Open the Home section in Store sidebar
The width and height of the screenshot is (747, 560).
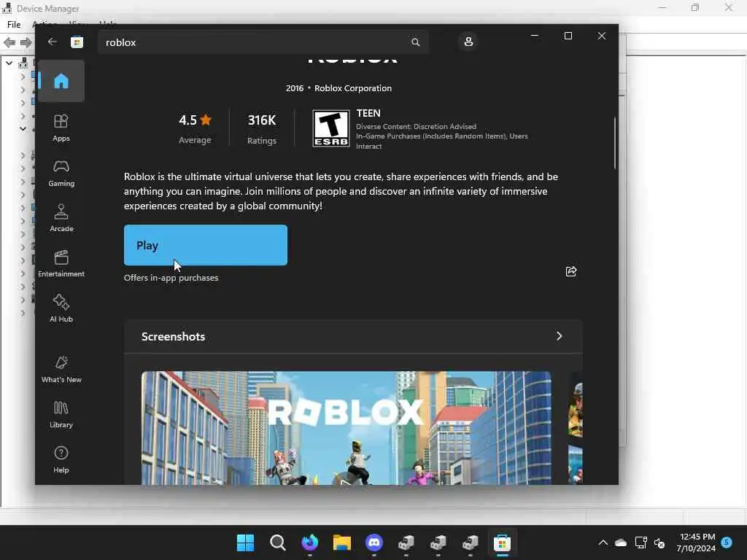61,81
